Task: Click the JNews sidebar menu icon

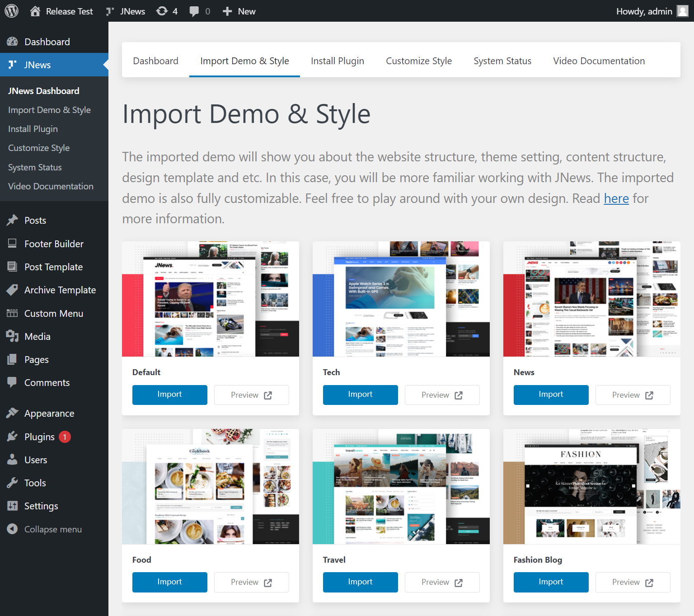Action: coord(12,65)
